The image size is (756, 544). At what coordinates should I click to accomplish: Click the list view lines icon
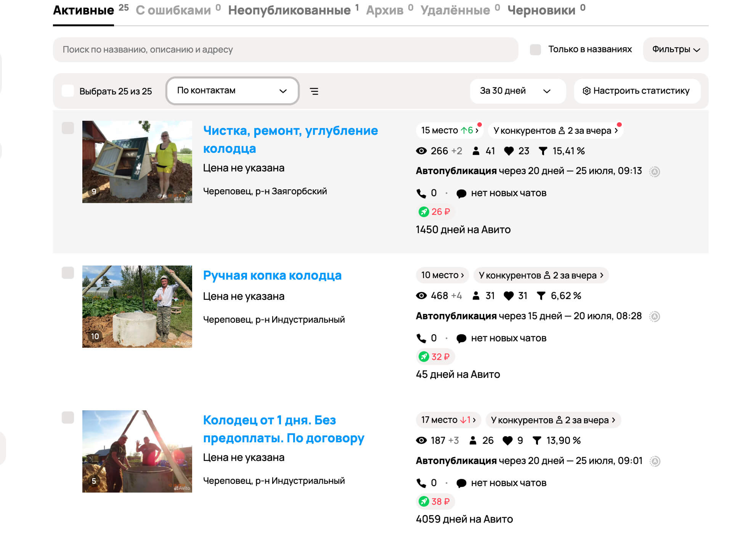[314, 91]
